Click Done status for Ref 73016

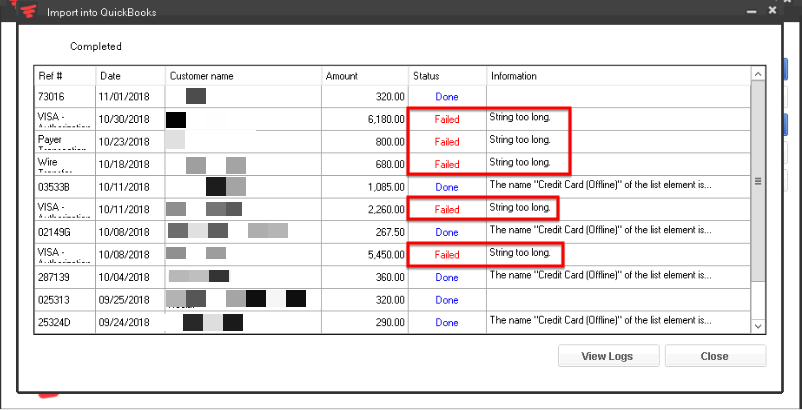point(447,97)
